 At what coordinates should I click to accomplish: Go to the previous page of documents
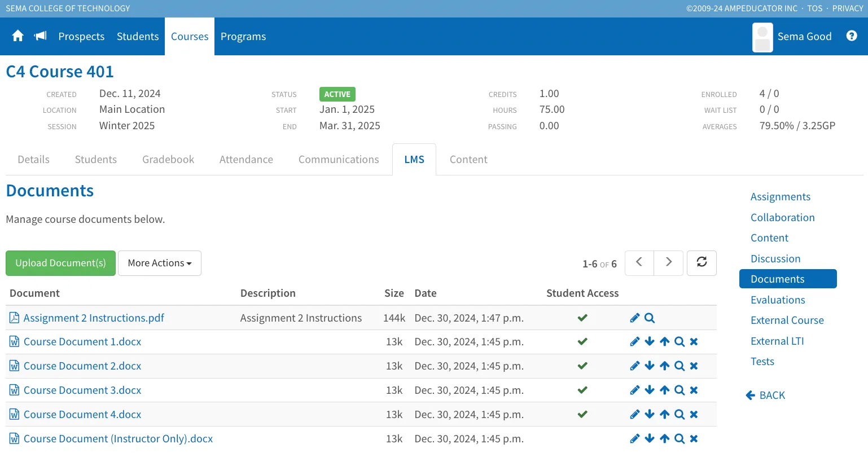639,263
